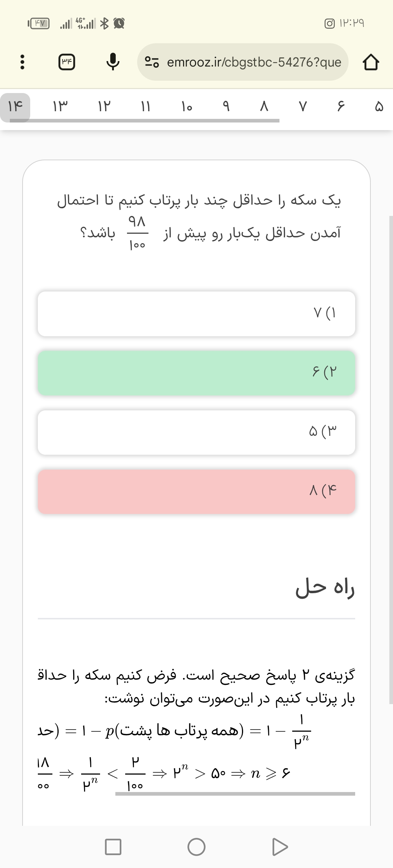Select the red answer option ۴
This screenshot has height=868, width=393.
[196, 491]
